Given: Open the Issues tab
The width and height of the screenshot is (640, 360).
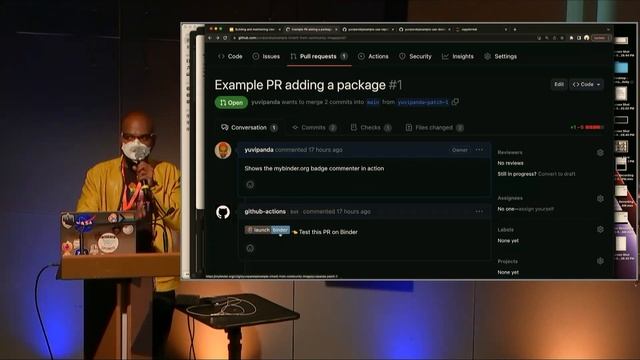Looking at the screenshot, I should pos(266,56).
